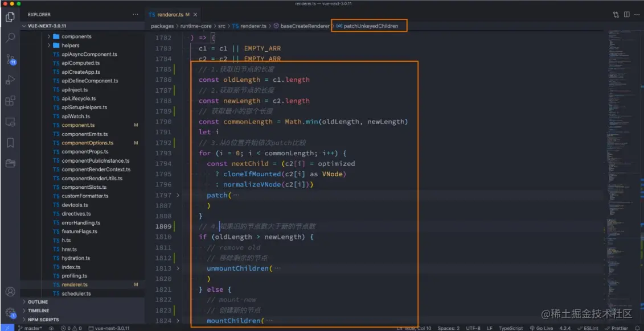Click vue-next-3.0.11 project in status bar
644x331 pixels.
[109, 328]
